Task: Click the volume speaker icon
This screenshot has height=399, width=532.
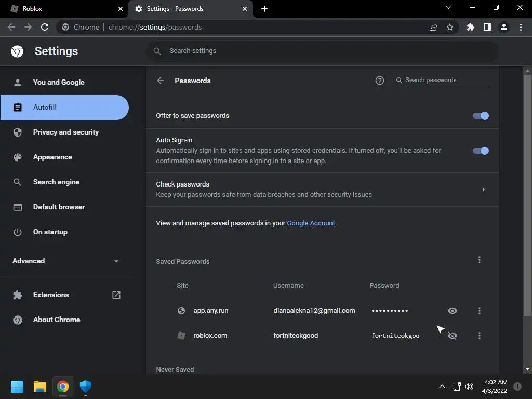Action: pyautogui.click(x=469, y=387)
